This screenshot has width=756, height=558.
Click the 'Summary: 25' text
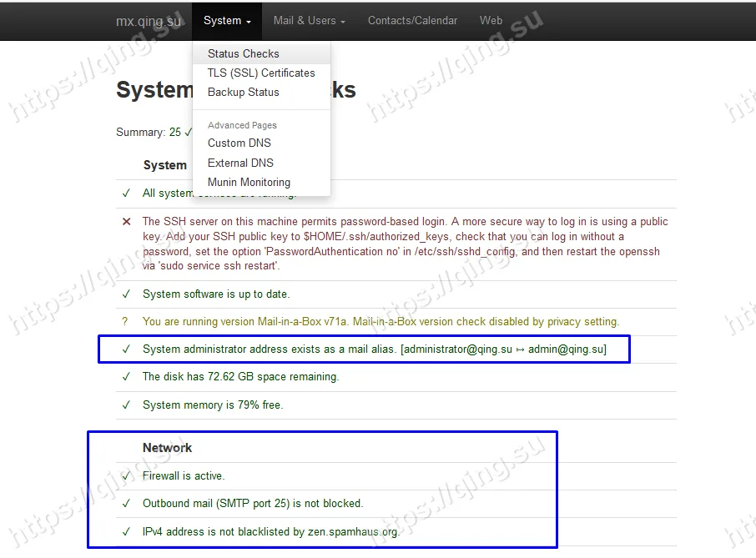(149, 132)
